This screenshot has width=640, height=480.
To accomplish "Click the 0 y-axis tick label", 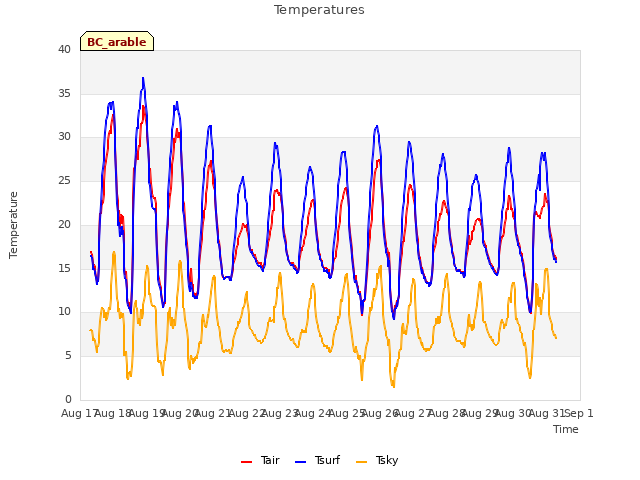I will 68,399.
